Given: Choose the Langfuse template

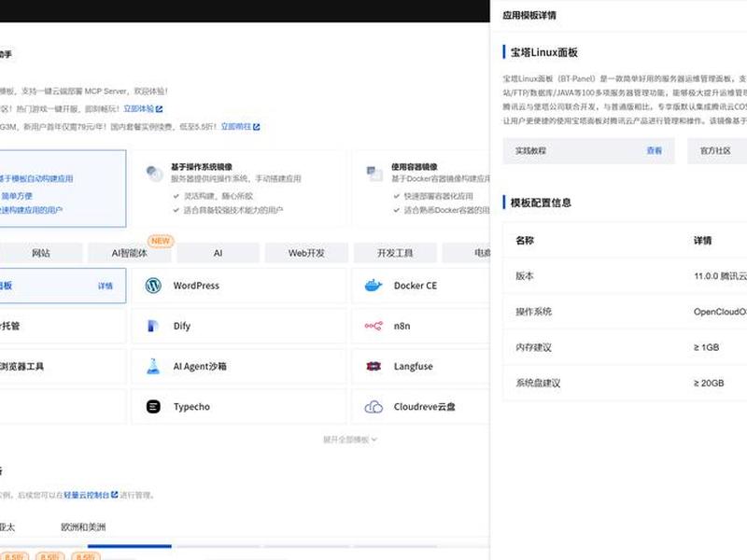Looking at the screenshot, I should 421,366.
